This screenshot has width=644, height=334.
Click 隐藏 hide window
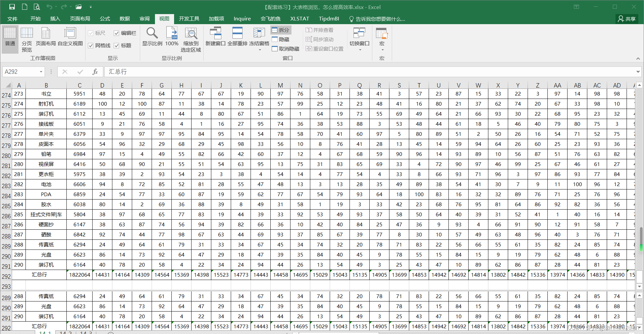[x=281, y=39]
